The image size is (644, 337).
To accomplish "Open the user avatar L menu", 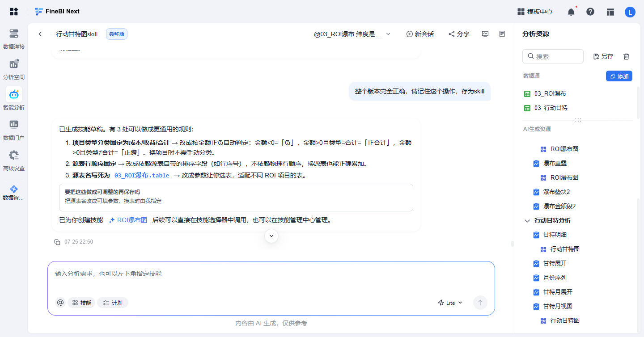I will tap(630, 12).
